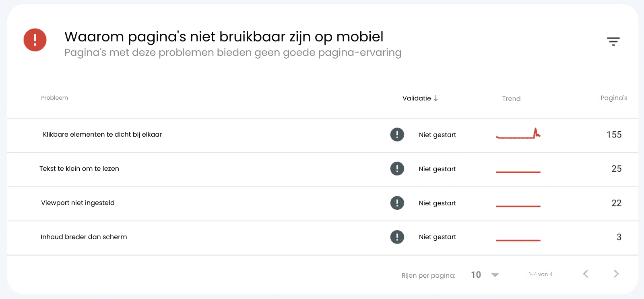
Task: Go to the next page with the right chevron
Action: pyautogui.click(x=616, y=274)
